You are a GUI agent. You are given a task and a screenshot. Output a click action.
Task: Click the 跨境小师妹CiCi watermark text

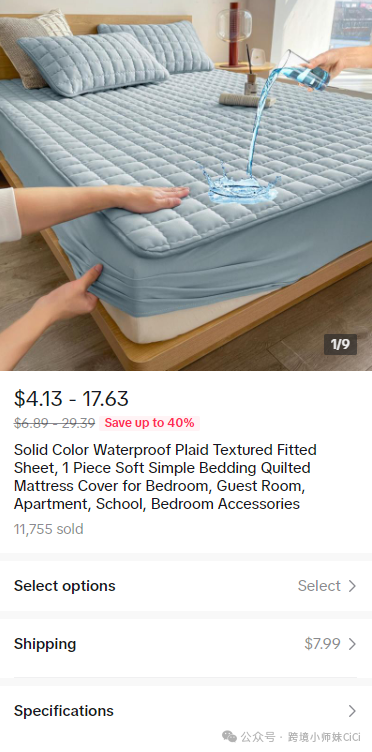click(x=324, y=737)
